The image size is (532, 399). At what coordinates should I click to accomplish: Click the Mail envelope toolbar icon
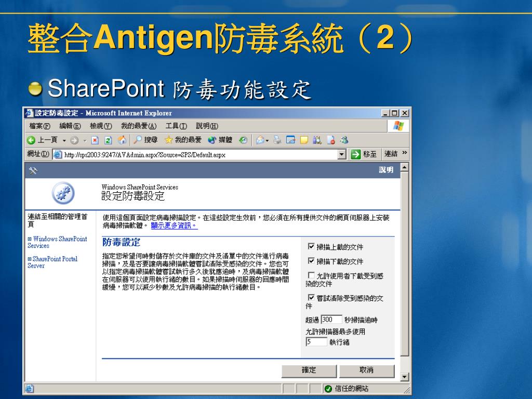260,140
